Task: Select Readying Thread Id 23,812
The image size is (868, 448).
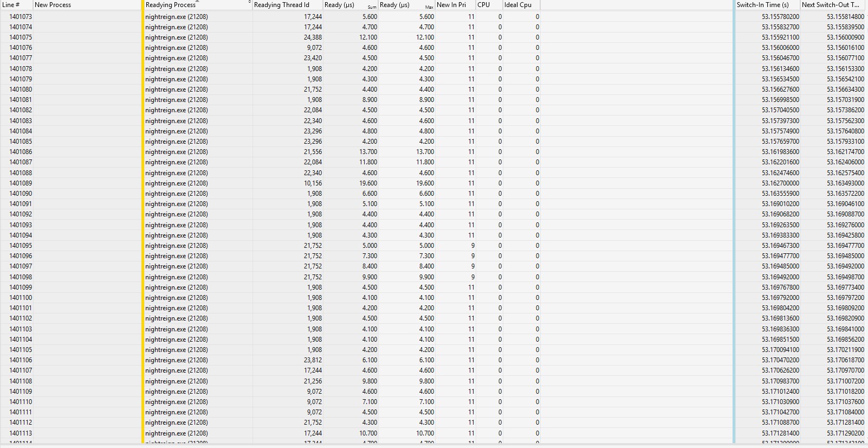Action: tap(313, 360)
